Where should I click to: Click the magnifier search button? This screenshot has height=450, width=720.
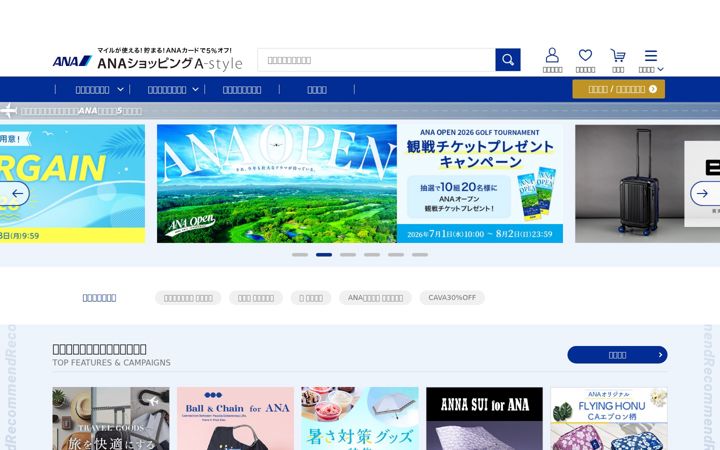tap(507, 60)
